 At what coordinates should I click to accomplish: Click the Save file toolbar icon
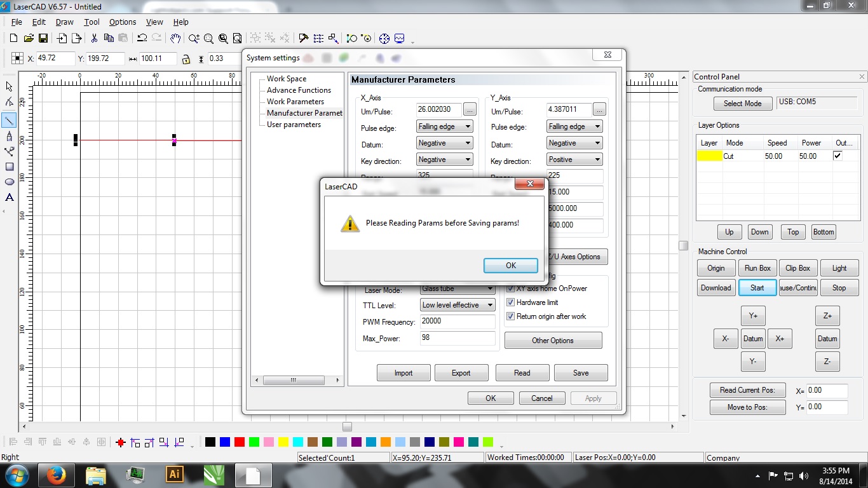tap(43, 38)
